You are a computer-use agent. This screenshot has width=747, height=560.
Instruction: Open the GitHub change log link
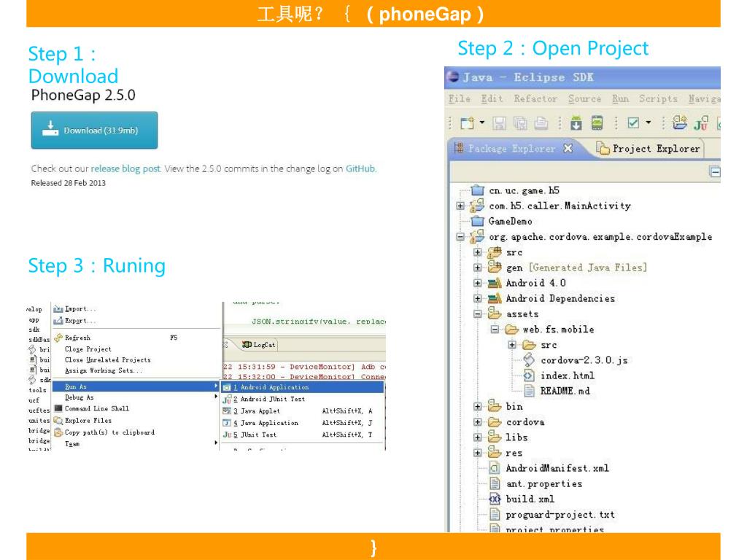click(360, 168)
